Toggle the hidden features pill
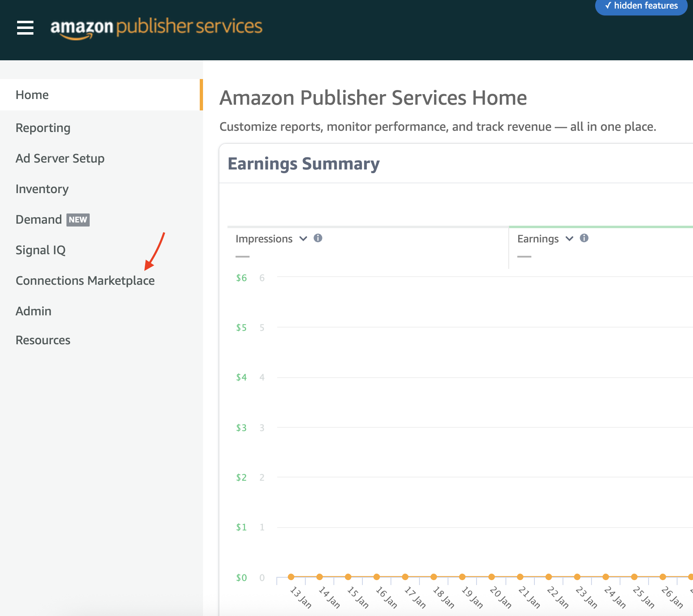693x616 pixels. [641, 6]
